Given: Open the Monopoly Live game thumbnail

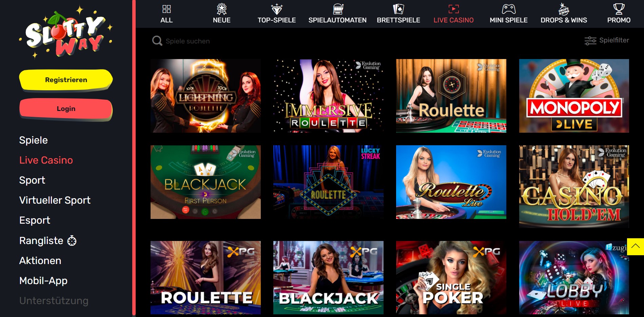Looking at the screenshot, I should (x=574, y=96).
